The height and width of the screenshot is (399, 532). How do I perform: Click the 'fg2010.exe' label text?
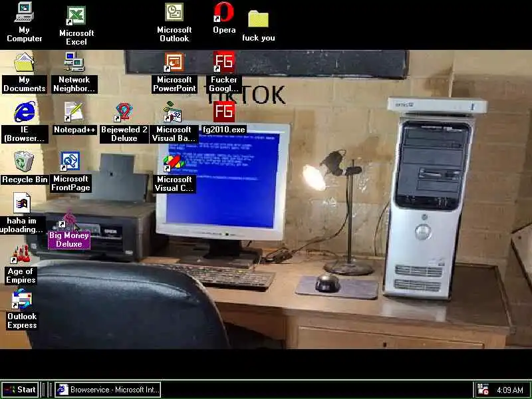point(223,130)
